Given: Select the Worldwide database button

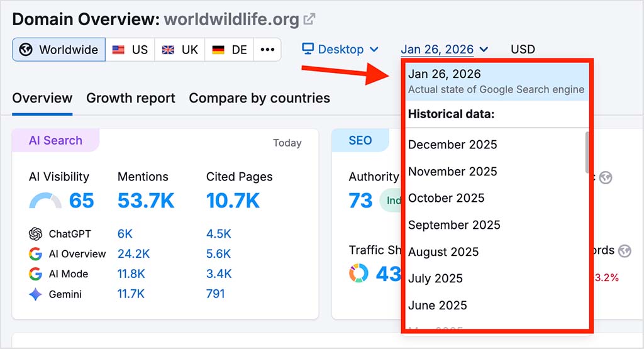Looking at the screenshot, I should [58, 50].
